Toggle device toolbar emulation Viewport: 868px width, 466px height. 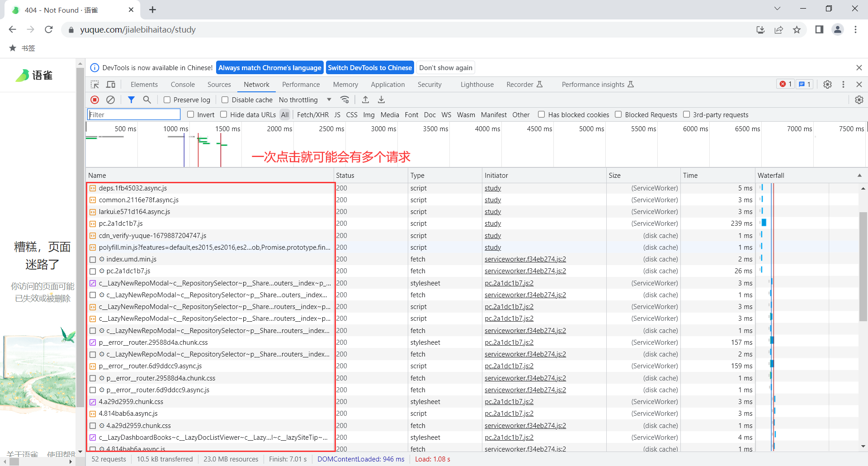click(111, 84)
